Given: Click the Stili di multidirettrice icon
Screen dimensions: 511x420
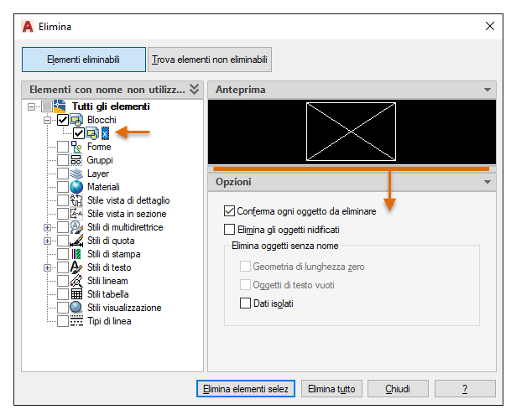Looking at the screenshot, I should [x=76, y=227].
